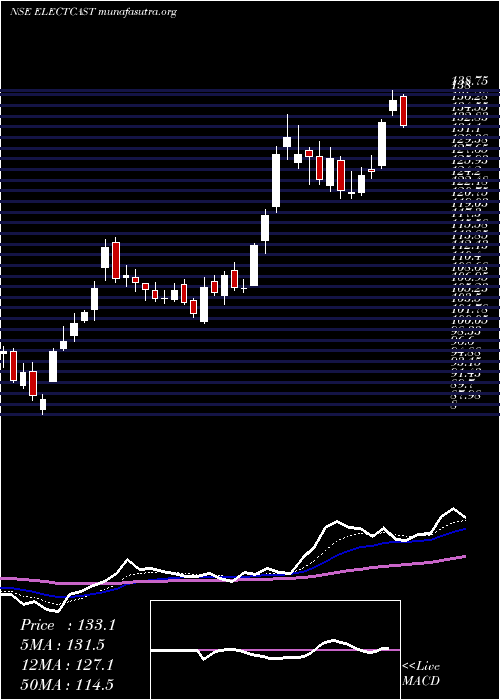Select the 50MA : 114.5 value

tap(67, 684)
